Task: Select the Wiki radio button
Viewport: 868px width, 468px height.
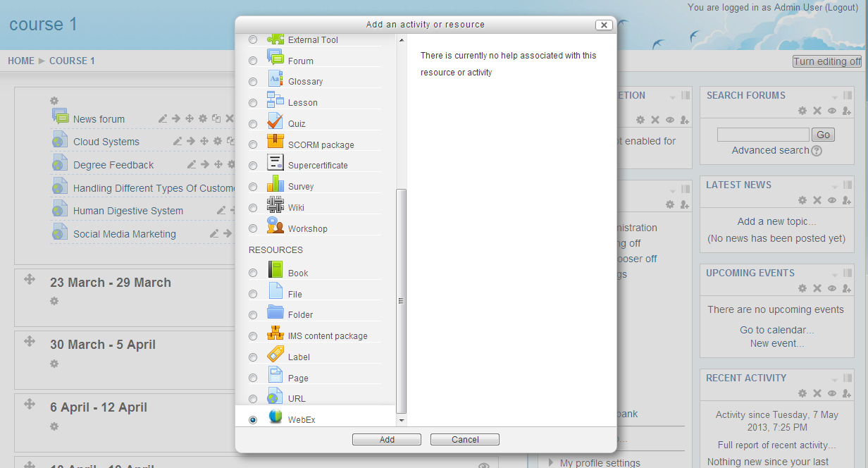Action: pos(253,209)
